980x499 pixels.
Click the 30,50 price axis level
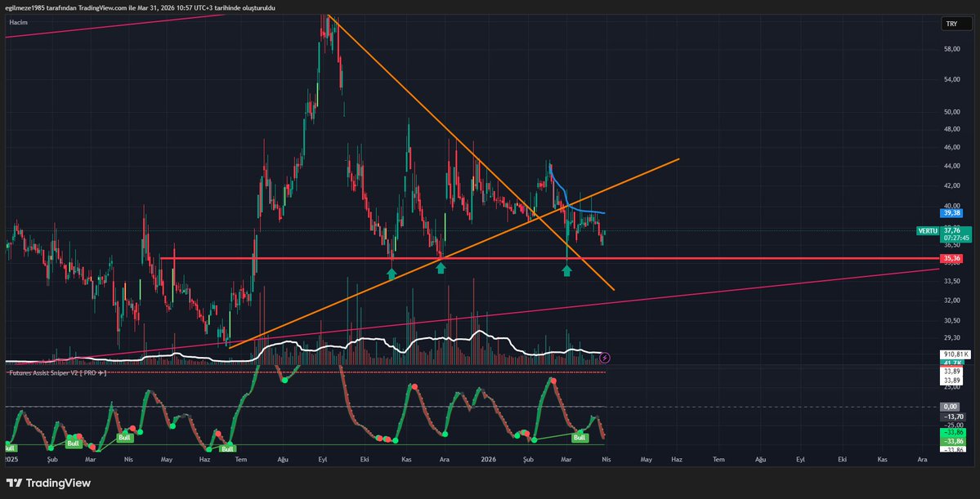point(952,321)
